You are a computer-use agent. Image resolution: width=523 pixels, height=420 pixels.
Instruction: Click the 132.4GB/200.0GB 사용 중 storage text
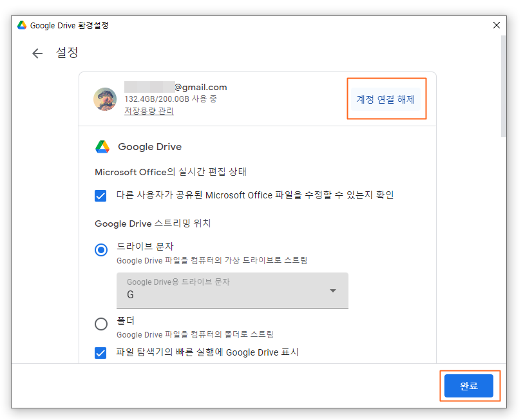(171, 99)
